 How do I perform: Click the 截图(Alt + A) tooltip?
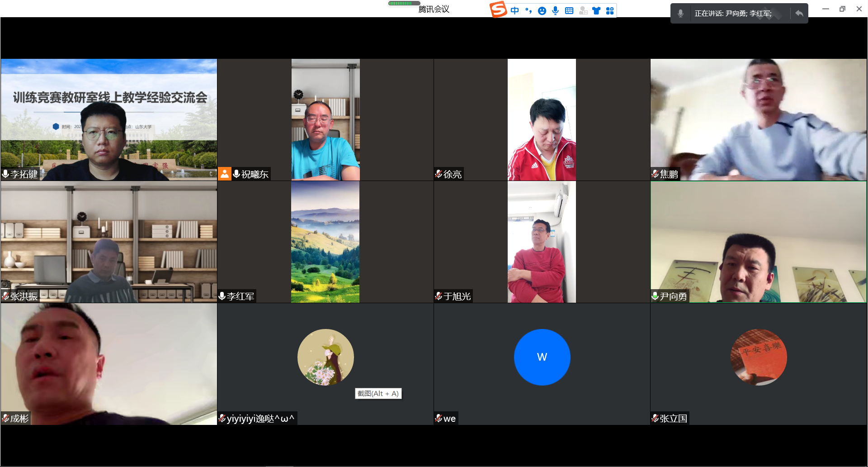(x=378, y=394)
